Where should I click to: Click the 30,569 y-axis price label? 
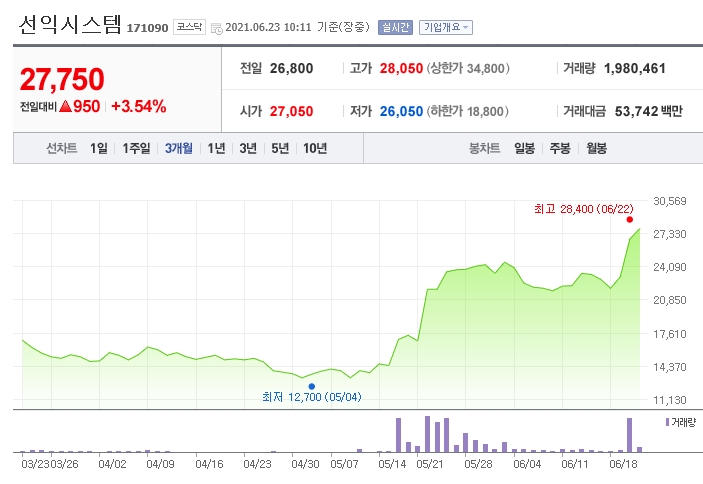point(670,201)
